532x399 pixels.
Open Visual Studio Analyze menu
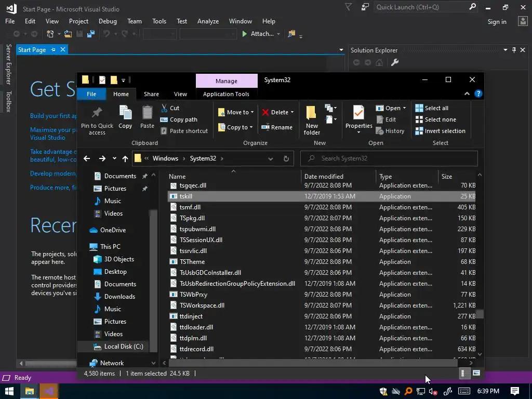(208, 21)
